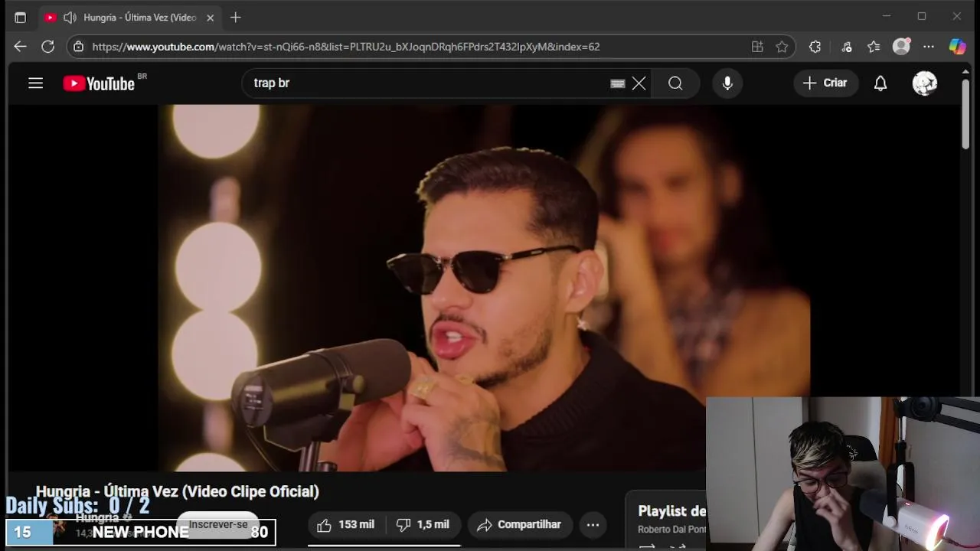980x551 pixels.
Task: Pause the video by clicking the player
Action: click(484, 288)
